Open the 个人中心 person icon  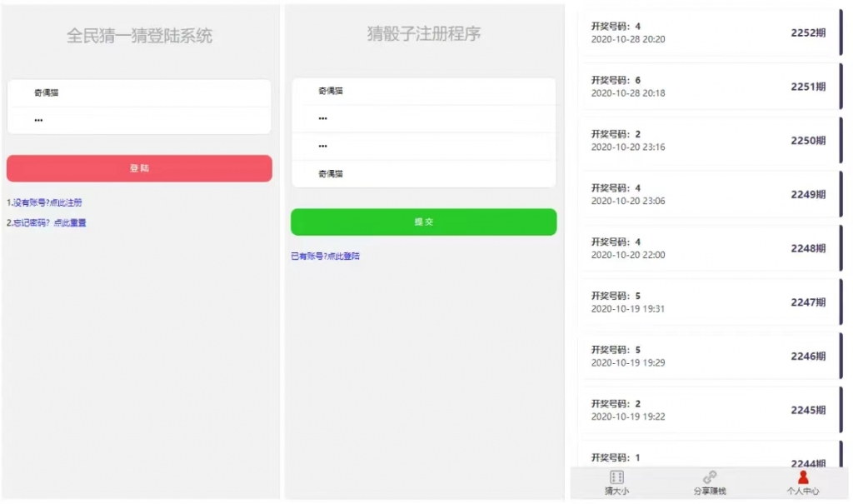[x=803, y=477]
